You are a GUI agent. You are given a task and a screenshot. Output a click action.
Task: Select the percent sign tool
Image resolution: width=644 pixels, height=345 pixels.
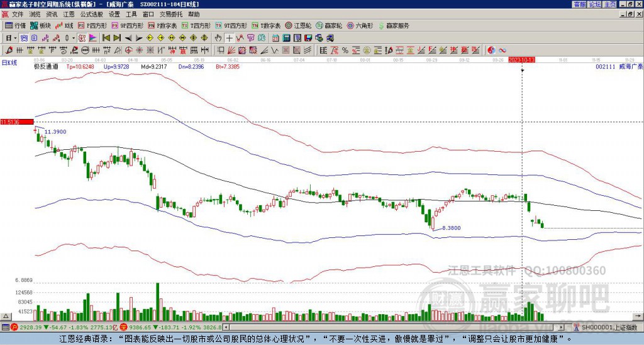(345, 50)
